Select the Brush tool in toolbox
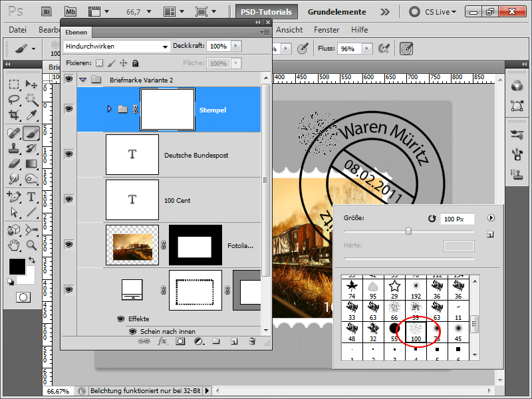Viewport: 532px width, 399px height. point(31,133)
